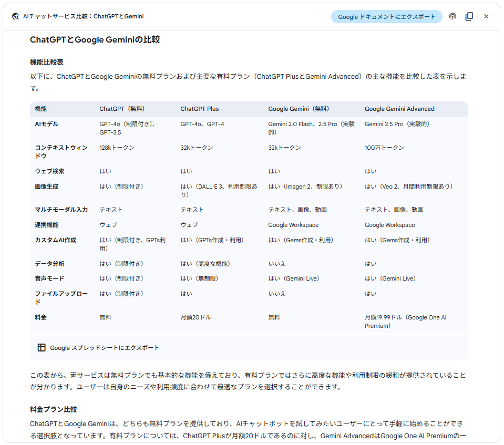Click the spreadsheet table icon below the table

tap(42, 347)
